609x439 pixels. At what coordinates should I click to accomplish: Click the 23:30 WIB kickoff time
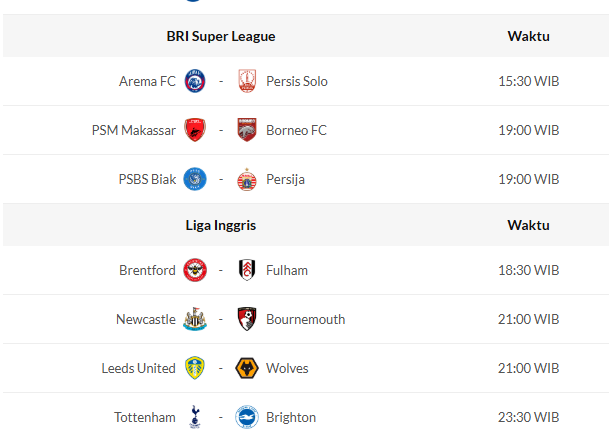click(528, 417)
